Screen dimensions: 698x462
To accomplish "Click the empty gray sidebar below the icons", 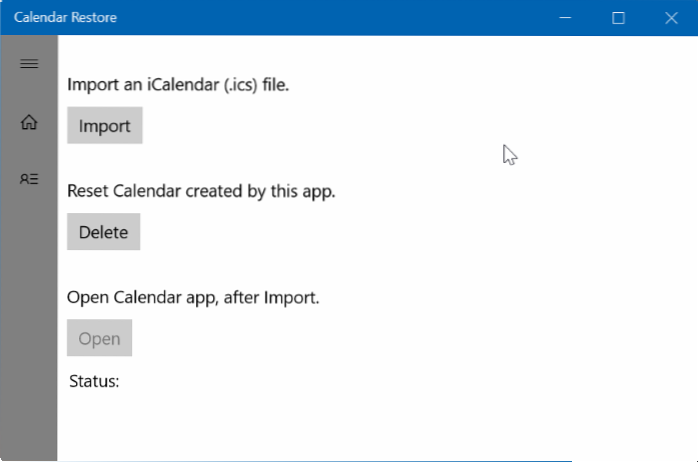I will 29,330.
